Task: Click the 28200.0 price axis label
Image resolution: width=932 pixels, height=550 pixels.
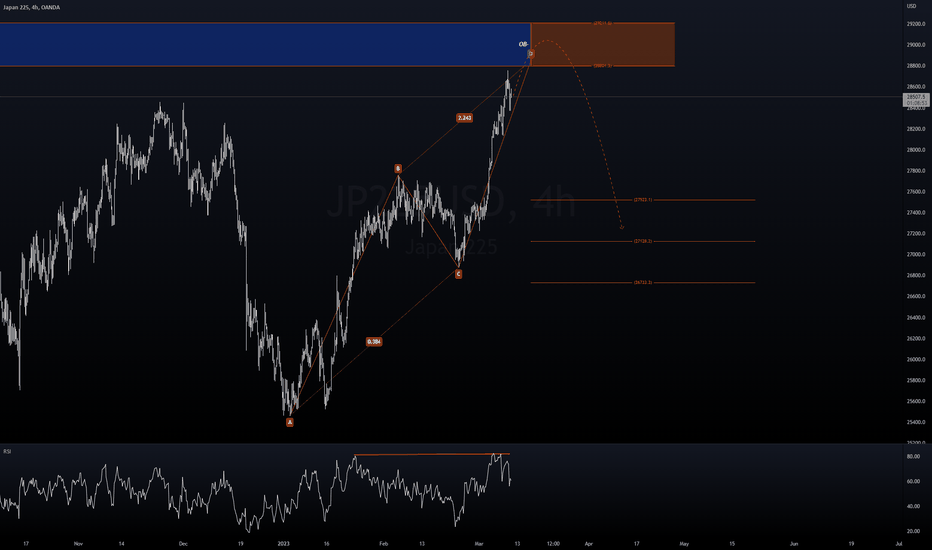Action: click(x=916, y=129)
